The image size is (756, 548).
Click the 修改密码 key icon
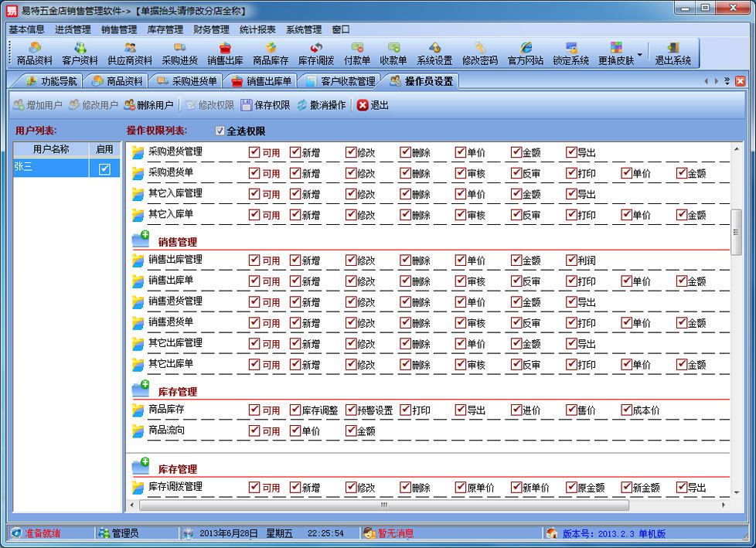[x=480, y=53]
